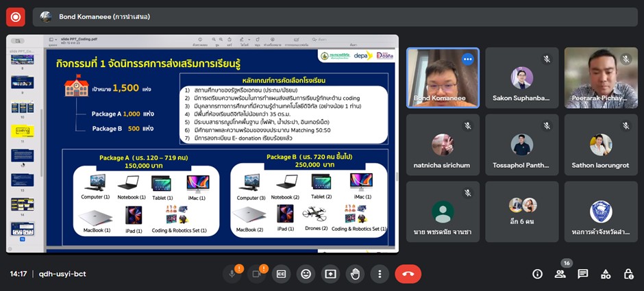Open the Activities panel
This screenshot has width=644, height=291.
(606, 274)
